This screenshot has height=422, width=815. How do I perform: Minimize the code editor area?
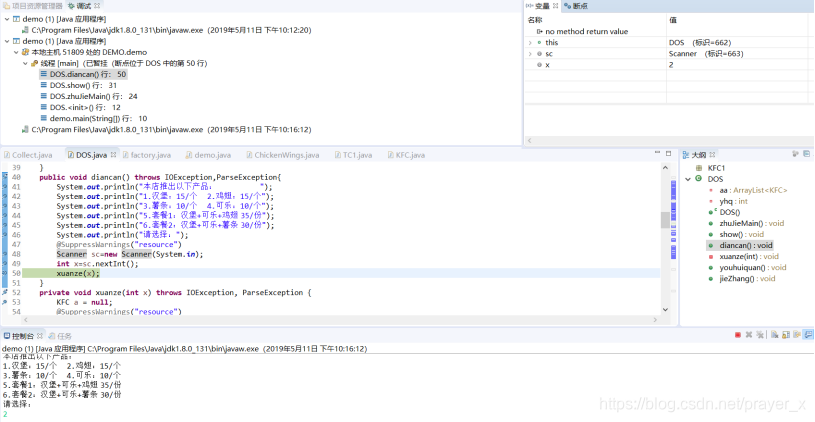[x=658, y=153]
